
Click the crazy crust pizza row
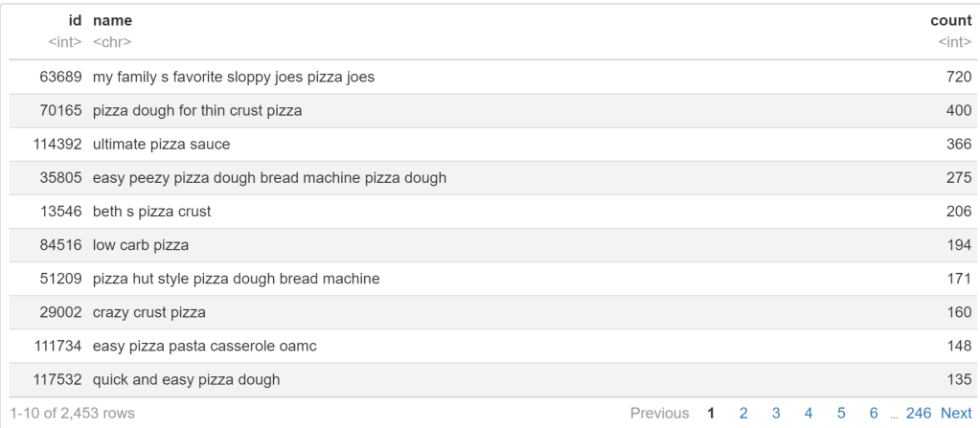(148, 312)
